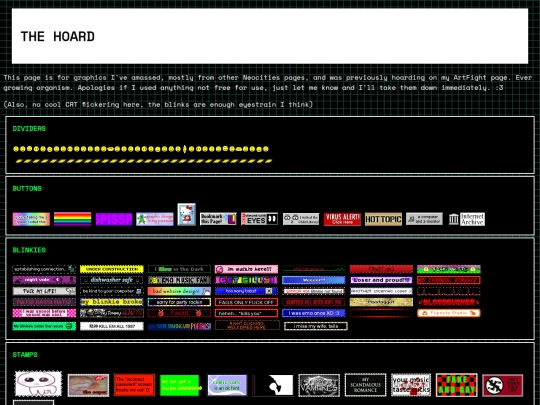The image size is (540, 405).
Task: Click the 'Bookmark this Page!' button
Action: click(x=218, y=219)
